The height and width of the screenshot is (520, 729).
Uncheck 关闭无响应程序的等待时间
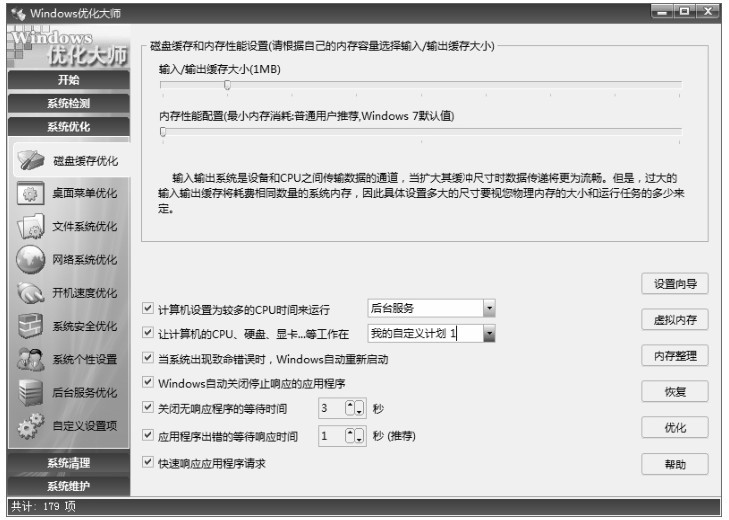pyautogui.click(x=148, y=407)
